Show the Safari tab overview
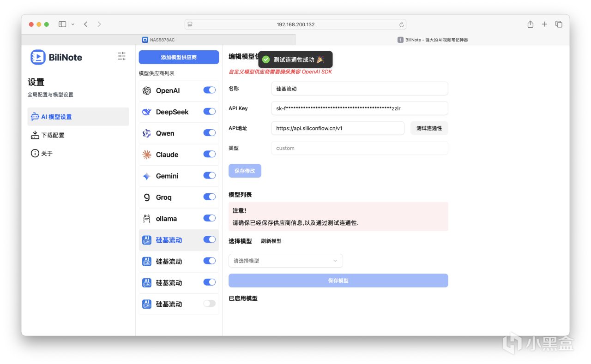The image size is (591, 364). [x=559, y=24]
